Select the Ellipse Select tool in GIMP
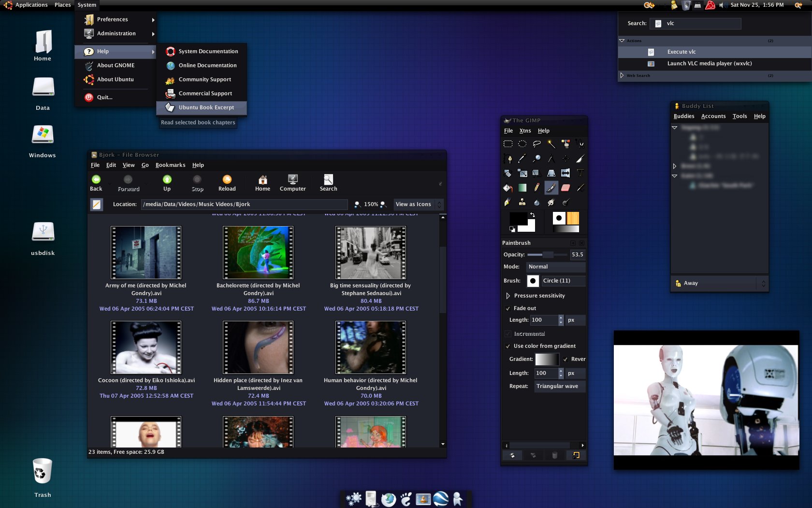This screenshot has width=812, height=508. 522,144
